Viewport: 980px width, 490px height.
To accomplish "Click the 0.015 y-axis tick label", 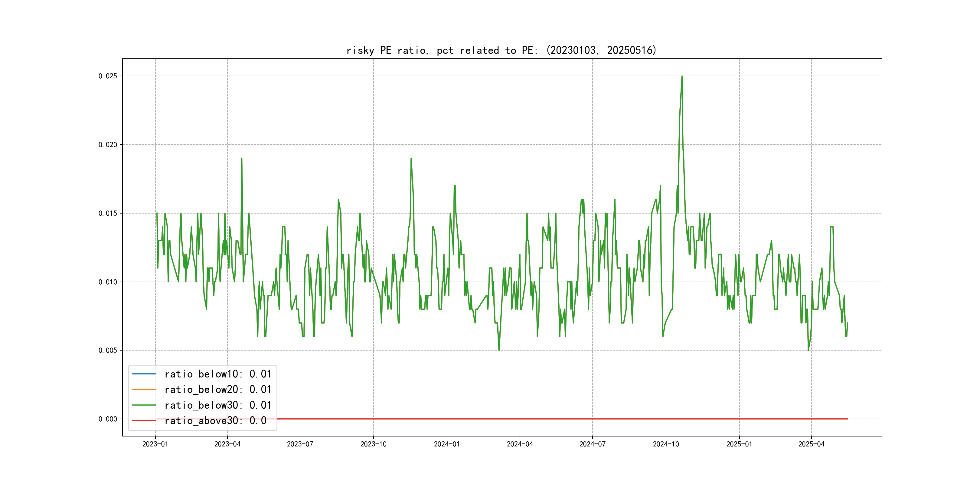I will (x=108, y=214).
